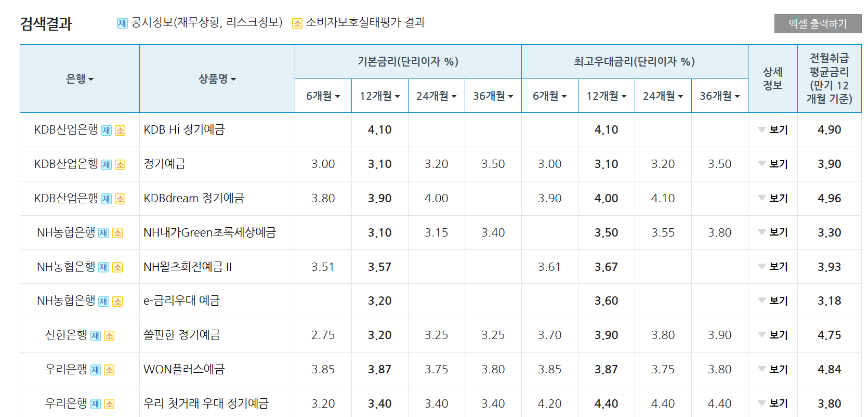
Task: Sort 최고우대금리 6개월 column
Action: pyautogui.click(x=549, y=96)
